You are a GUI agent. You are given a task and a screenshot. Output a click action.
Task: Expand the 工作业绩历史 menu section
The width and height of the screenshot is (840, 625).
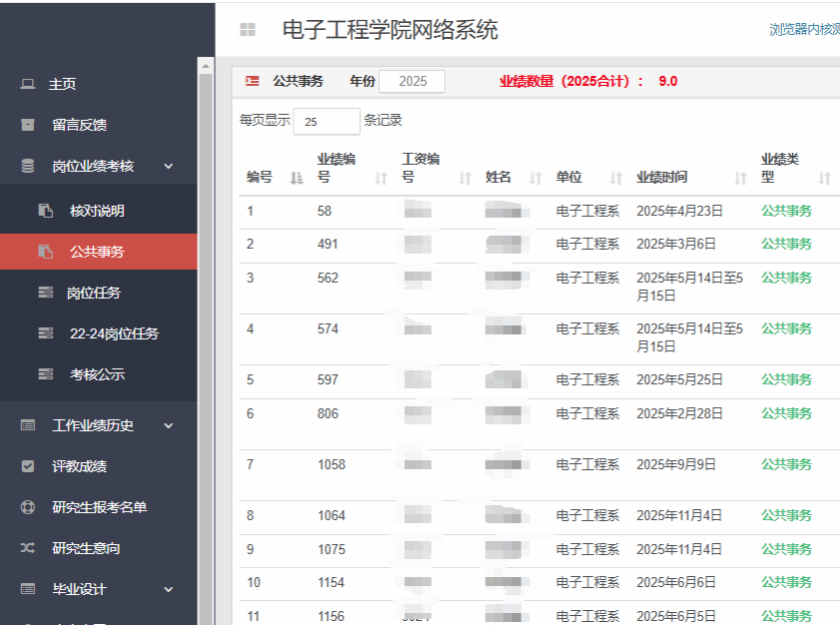(x=169, y=425)
